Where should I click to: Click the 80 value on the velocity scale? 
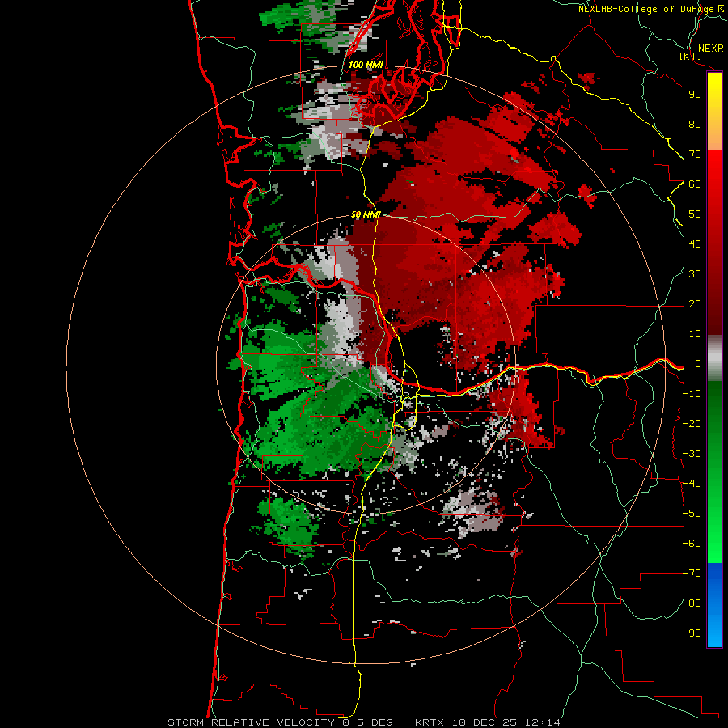695,124
